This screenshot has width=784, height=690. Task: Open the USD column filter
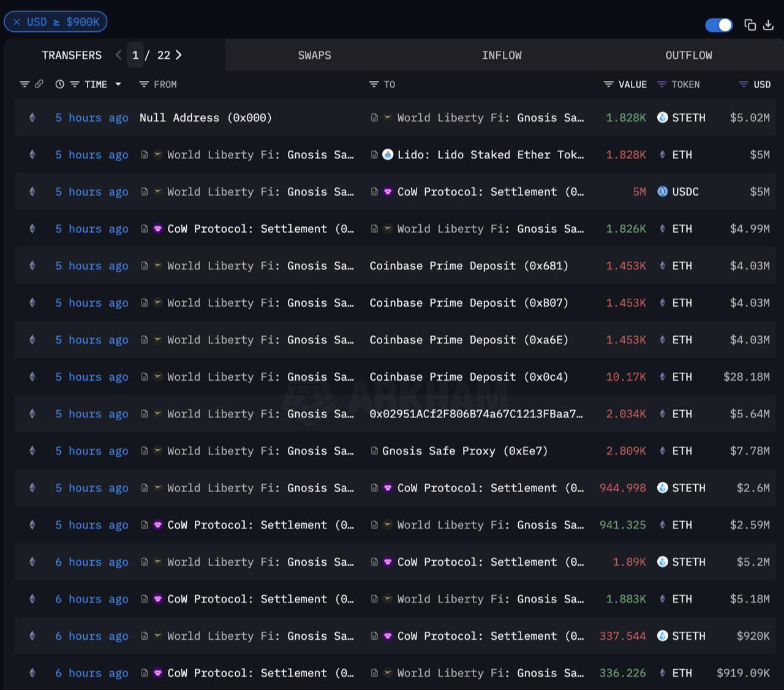[744, 84]
